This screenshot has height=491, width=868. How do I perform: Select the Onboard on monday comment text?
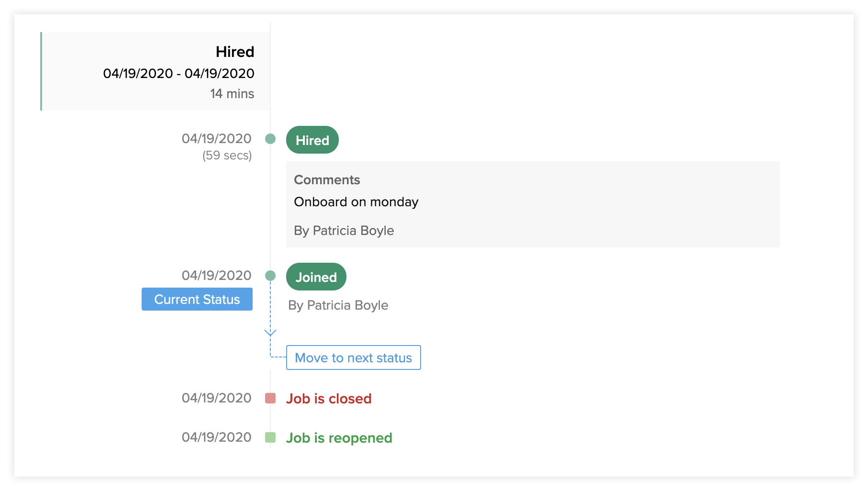click(x=356, y=202)
